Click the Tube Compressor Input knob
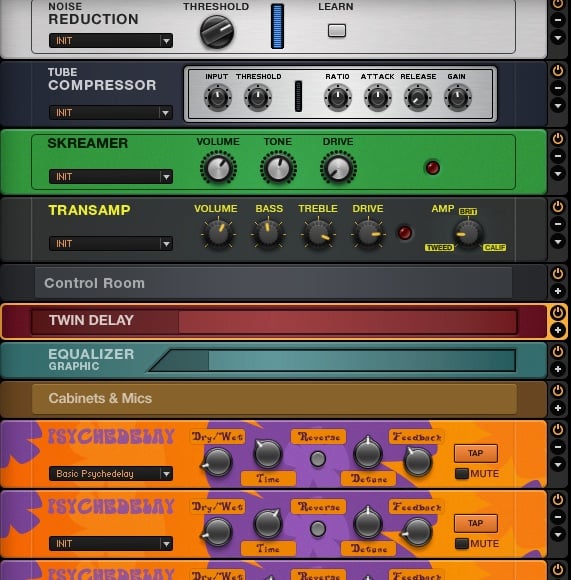The image size is (571, 580). pyautogui.click(x=217, y=98)
